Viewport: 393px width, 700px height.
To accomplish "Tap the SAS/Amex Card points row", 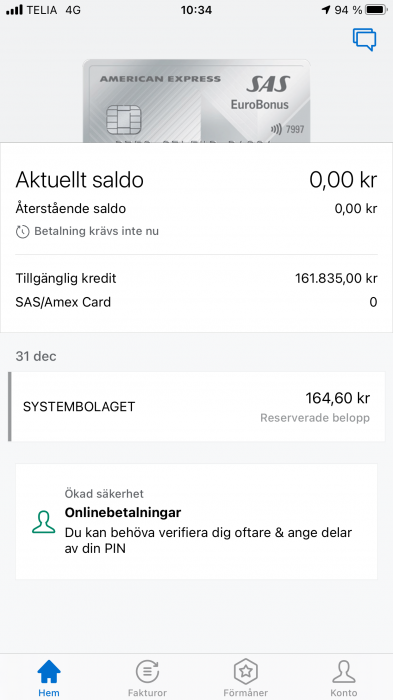I will pos(196,302).
